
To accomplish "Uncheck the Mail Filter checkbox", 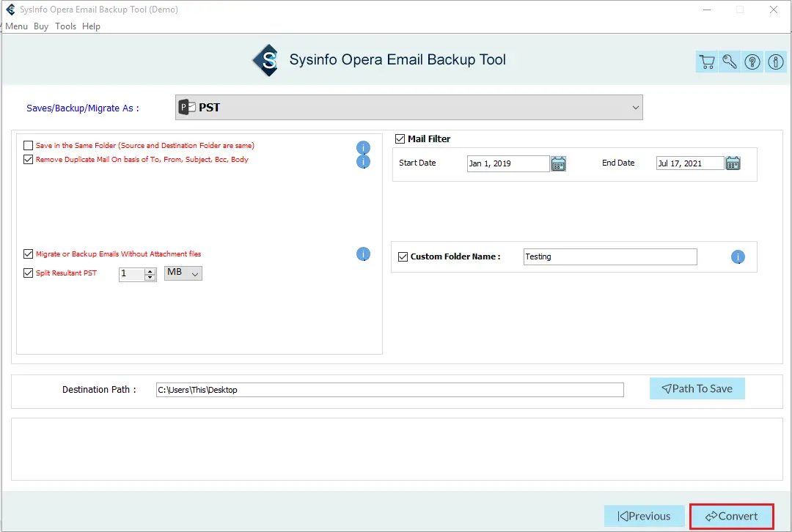I will click(x=400, y=138).
